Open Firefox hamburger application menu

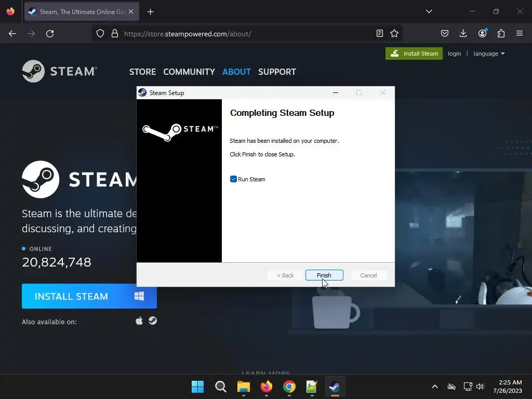coord(520,33)
